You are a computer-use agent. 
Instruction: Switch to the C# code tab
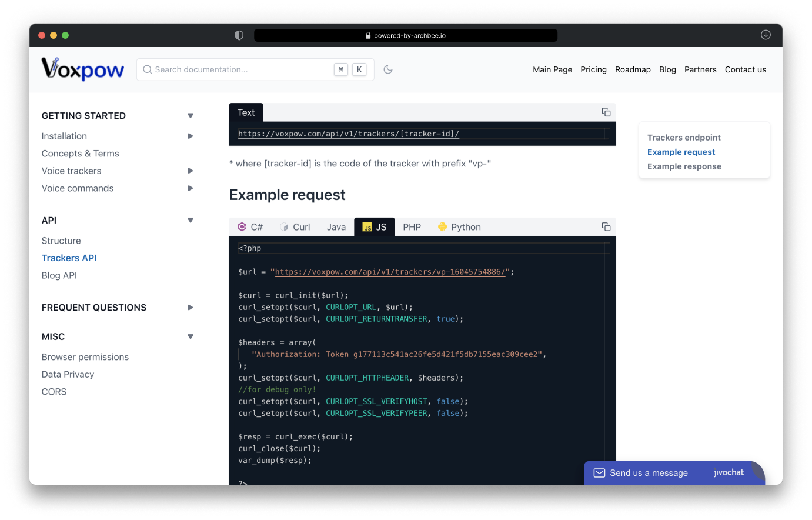(x=250, y=227)
